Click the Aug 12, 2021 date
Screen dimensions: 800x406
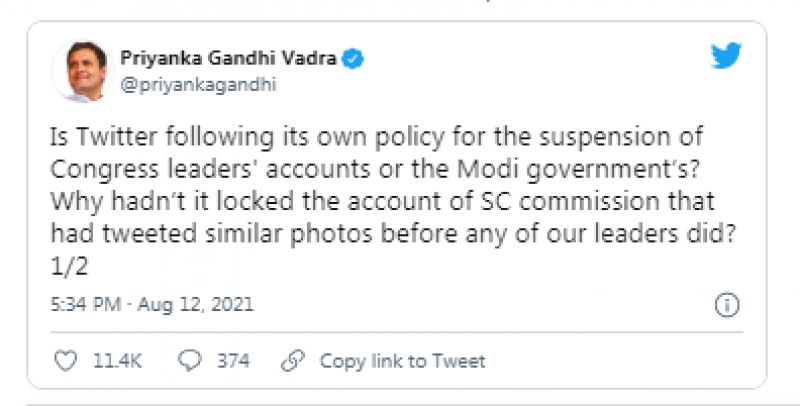pyautogui.click(x=205, y=305)
